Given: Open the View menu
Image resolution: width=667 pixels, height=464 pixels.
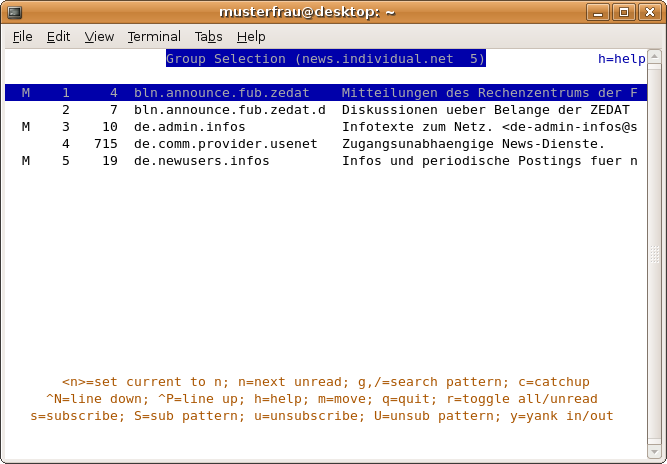Looking at the screenshot, I should pos(99,37).
